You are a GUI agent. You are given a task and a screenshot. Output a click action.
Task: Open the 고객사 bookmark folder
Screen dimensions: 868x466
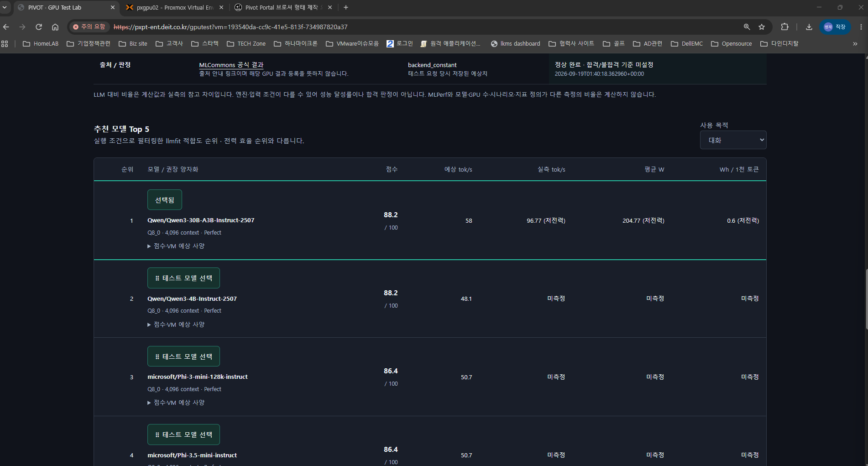coord(169,44)
